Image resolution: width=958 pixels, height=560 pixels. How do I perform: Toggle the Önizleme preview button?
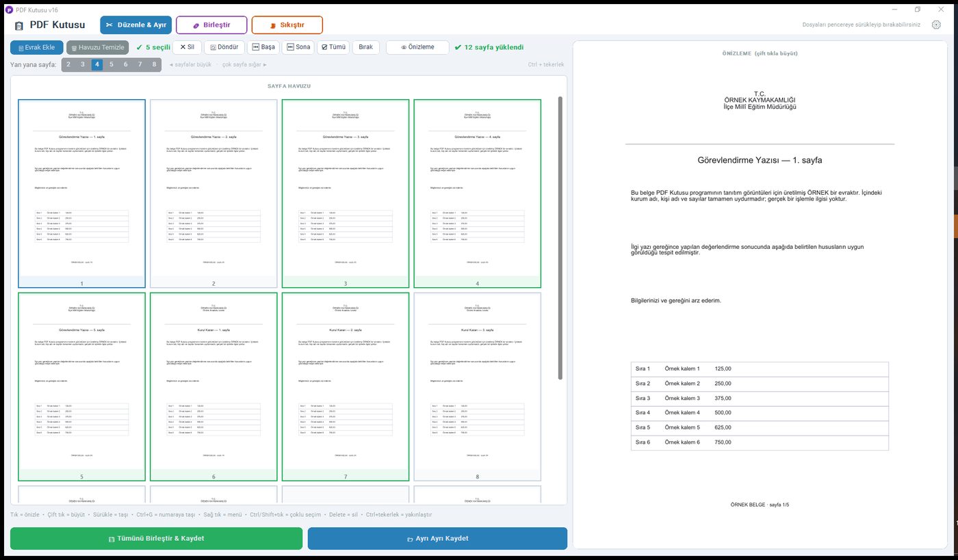(x=417, y=47)
